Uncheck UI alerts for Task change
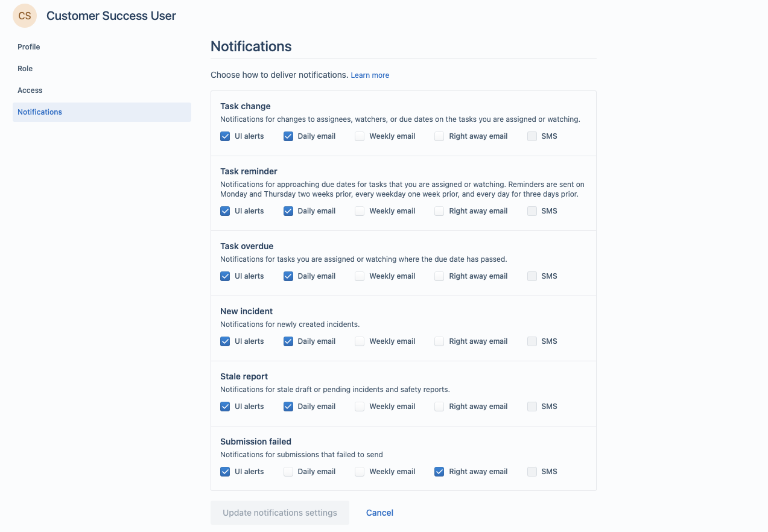768x532 pixels. pos(225,136)
